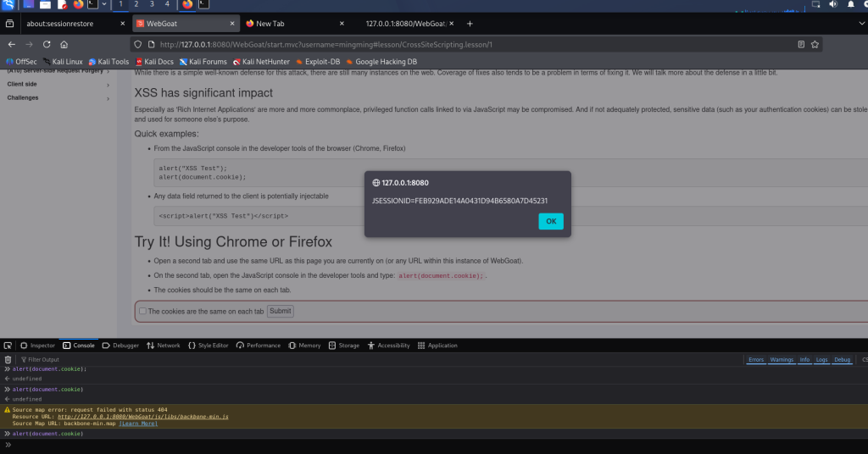Image resolution: width=868 pixels, height=454 pixels.
Task: Open the backbone-min.js resource URL link
Action: point(142,417)
